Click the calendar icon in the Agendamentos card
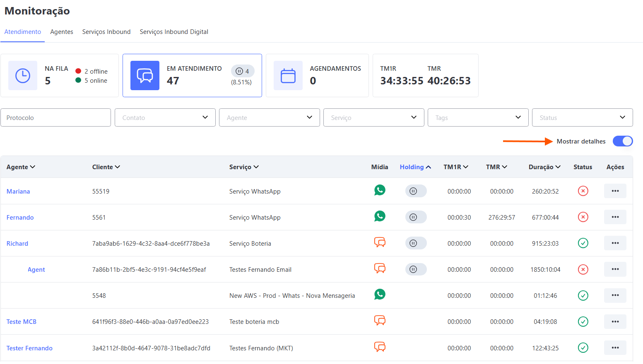643x364 pixels. (288, 76)
